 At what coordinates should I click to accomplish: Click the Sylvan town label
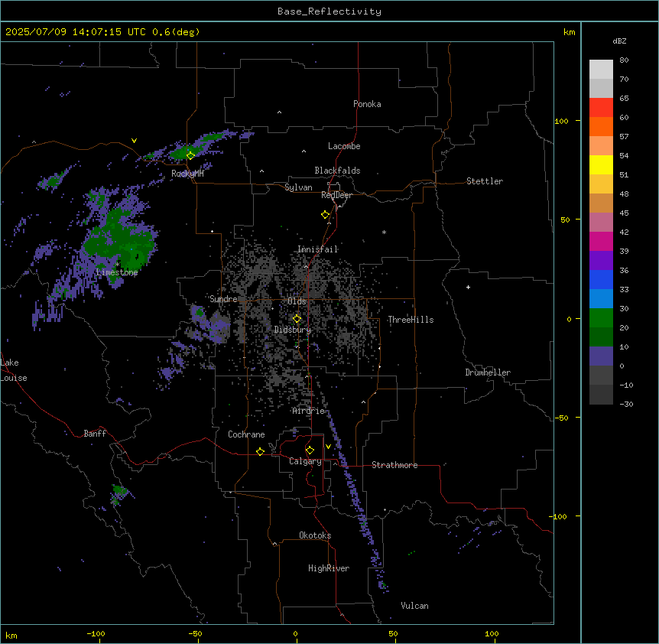pos(298,187)
